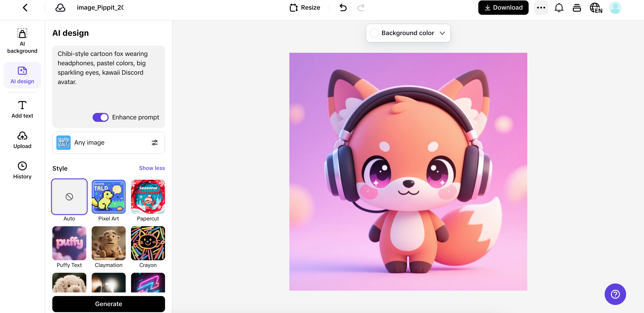Screen dimensions: 644x313
Task: Go back using the back arrow
Action: click(25, 8)
